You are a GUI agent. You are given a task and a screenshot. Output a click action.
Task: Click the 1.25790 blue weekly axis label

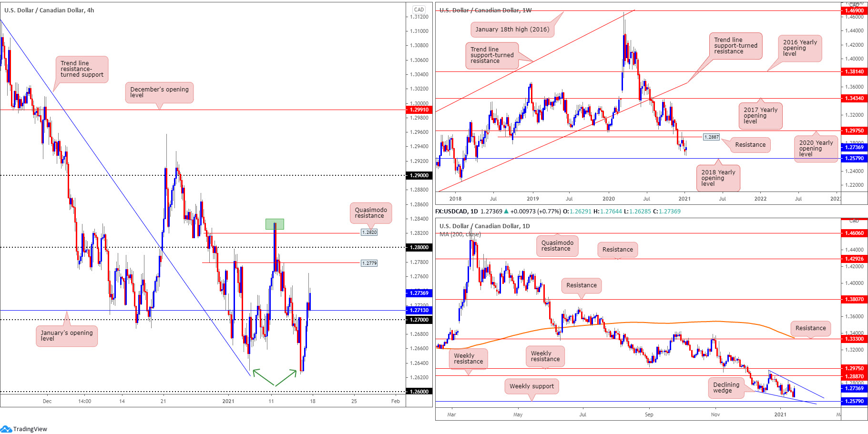tap(854, 158)
